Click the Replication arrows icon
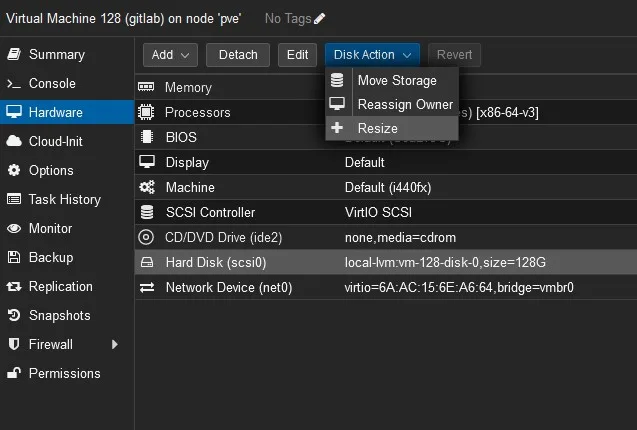This screenshot has width=637, height=430. tap(14, 287)
